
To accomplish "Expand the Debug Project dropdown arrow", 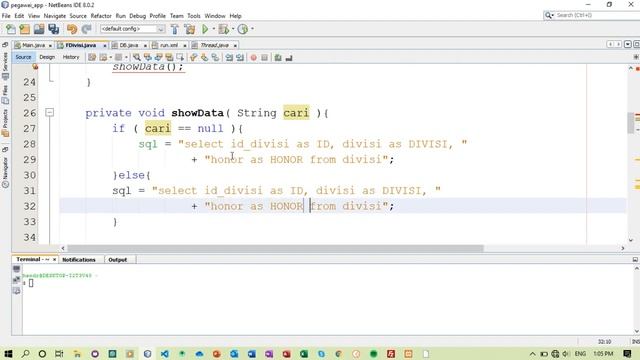I will tap(233, 29).
